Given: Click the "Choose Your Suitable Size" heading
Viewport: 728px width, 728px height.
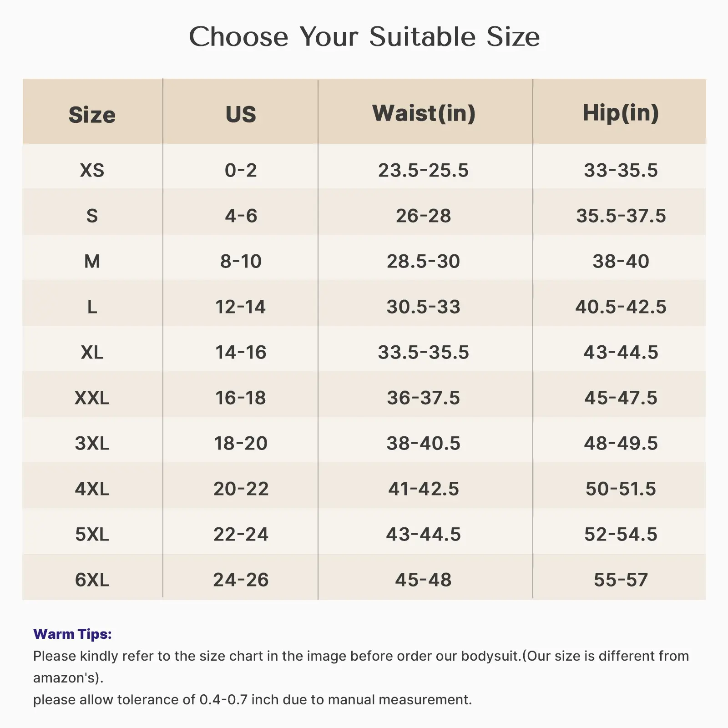Looking at the screenshot, I should point(364,37).
